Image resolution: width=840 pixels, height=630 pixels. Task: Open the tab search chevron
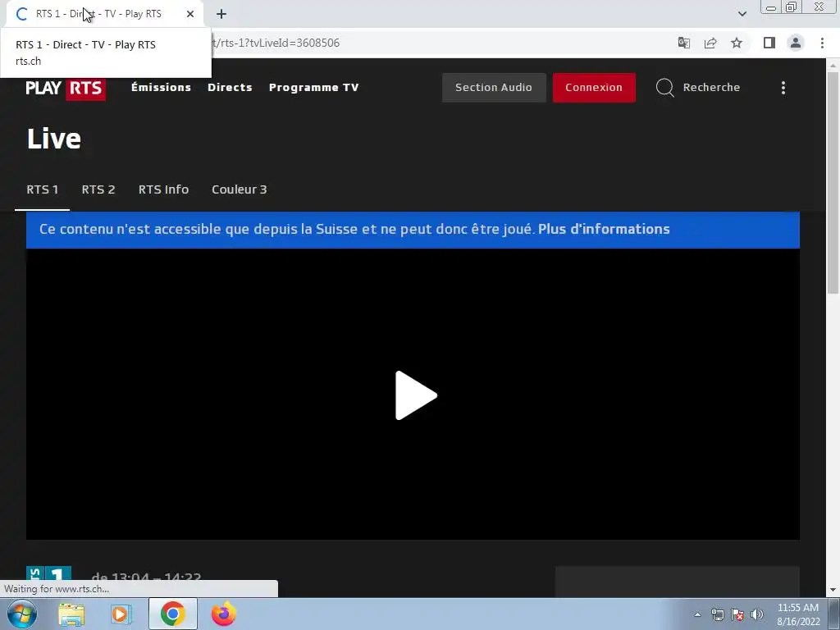click(742, 14)
